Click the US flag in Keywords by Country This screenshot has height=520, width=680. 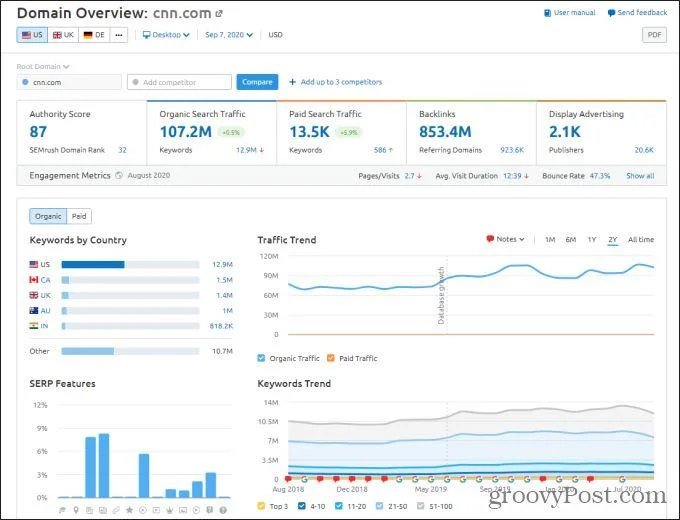point(34,264)
